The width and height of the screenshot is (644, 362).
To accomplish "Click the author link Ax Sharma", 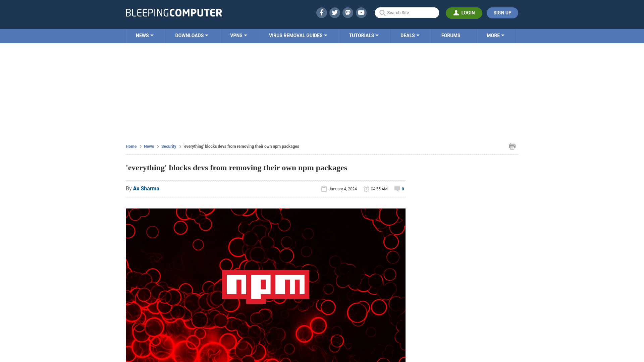I will [146, 189].
